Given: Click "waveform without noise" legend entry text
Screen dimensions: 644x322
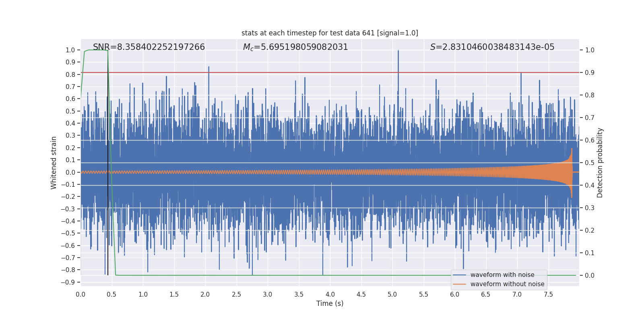Looking at the screenshot, I should (x=507, y=284).
